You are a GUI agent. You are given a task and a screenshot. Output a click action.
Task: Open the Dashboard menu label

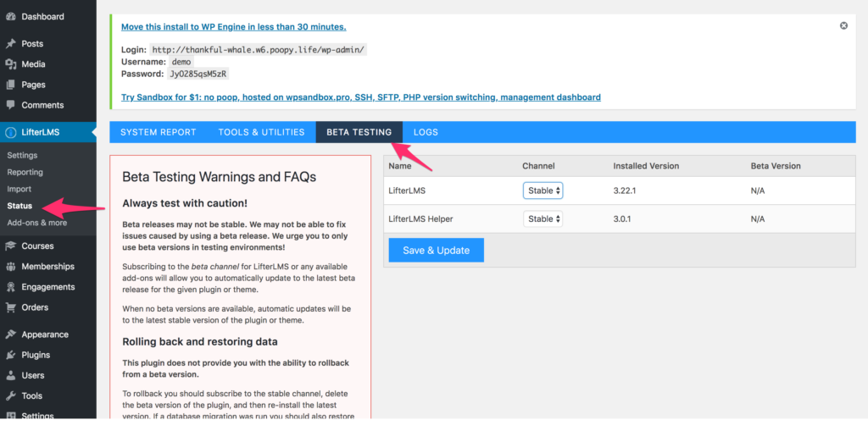(x=42, y=17)
